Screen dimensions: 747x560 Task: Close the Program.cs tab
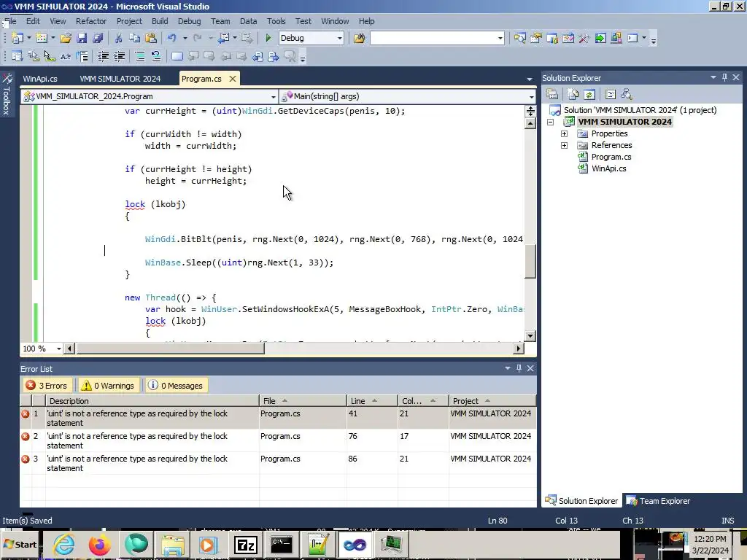pyautogui.click(x=233, y=79)
